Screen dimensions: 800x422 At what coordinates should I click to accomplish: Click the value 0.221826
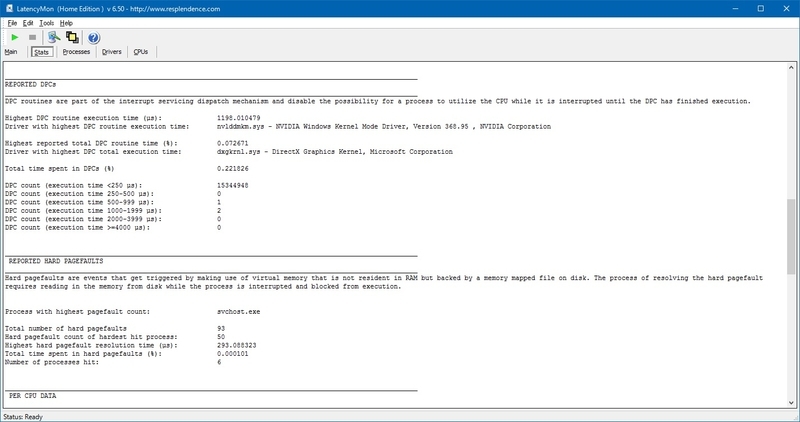click(233, 168)
